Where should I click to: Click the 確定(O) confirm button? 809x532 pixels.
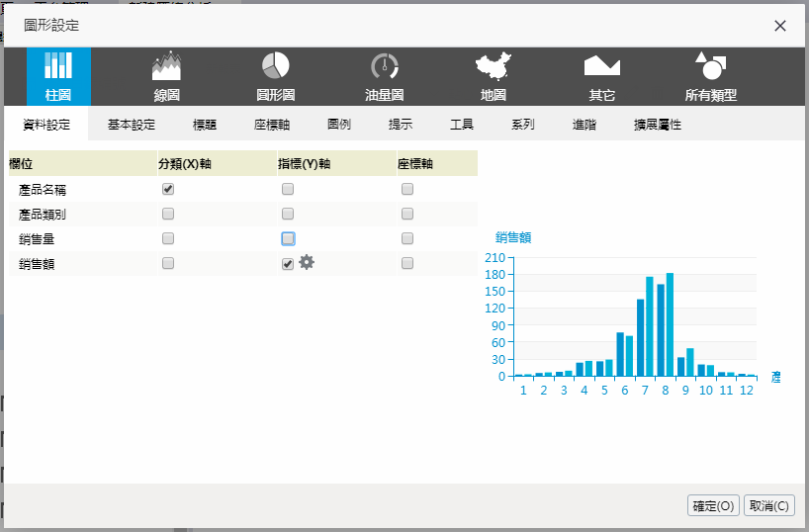[x=713, y=505]
